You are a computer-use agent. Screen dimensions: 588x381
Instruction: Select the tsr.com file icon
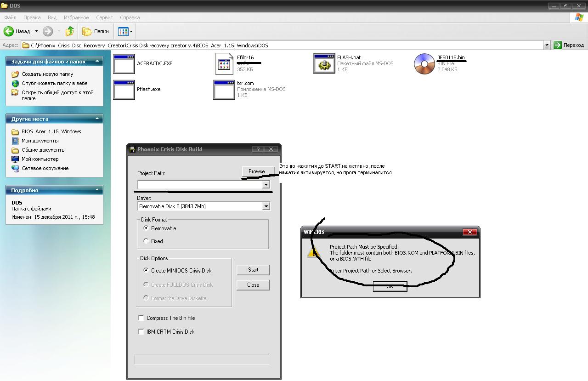pyautogui.click(x=224, y=90)
